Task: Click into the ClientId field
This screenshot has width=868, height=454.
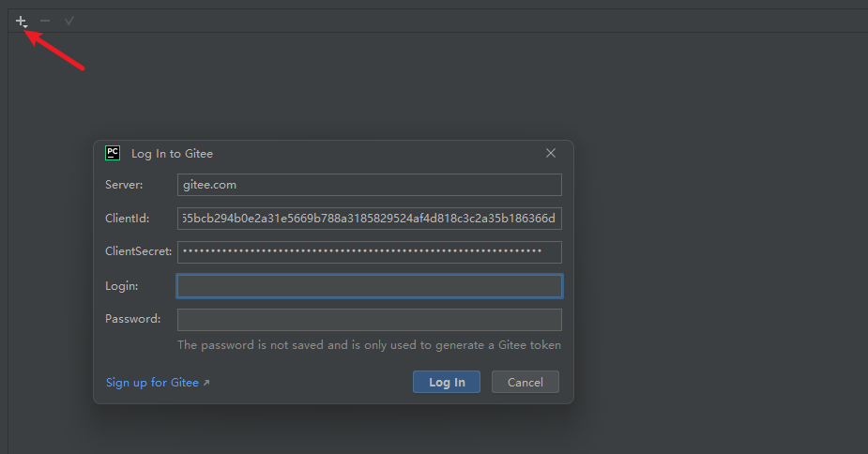Action: pos(369,219)
